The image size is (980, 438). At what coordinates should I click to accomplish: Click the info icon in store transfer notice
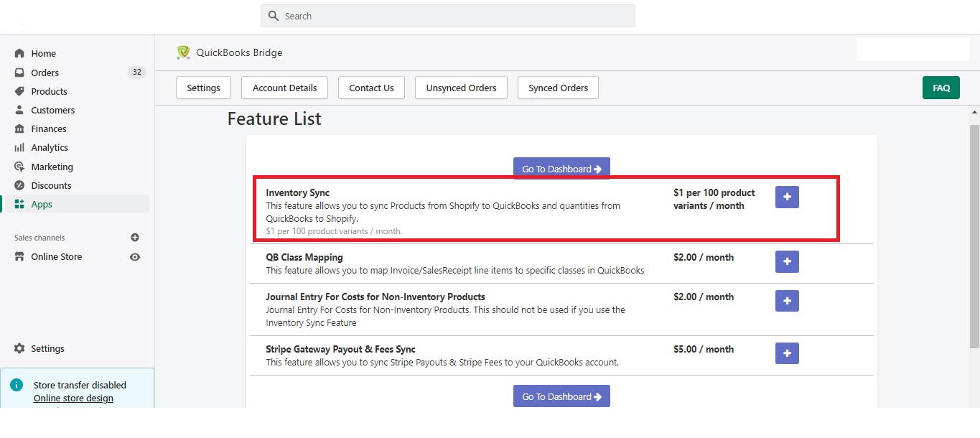click(x=17, y=385)
